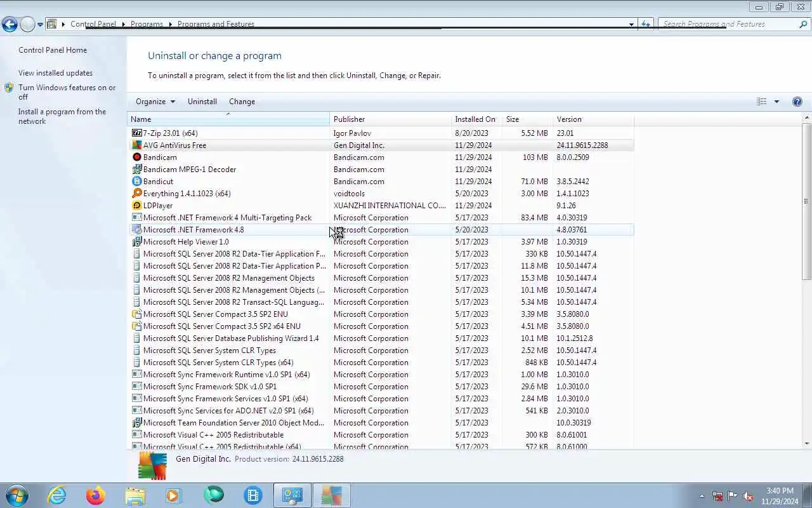Select the Everything search tool icon

click(136, 193)
